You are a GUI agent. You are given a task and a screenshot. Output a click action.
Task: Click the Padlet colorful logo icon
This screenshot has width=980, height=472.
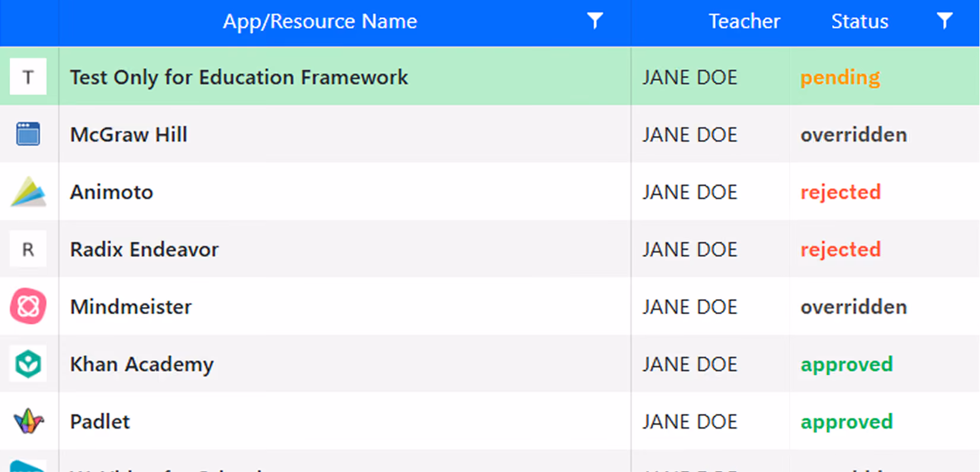pos(28,422)
